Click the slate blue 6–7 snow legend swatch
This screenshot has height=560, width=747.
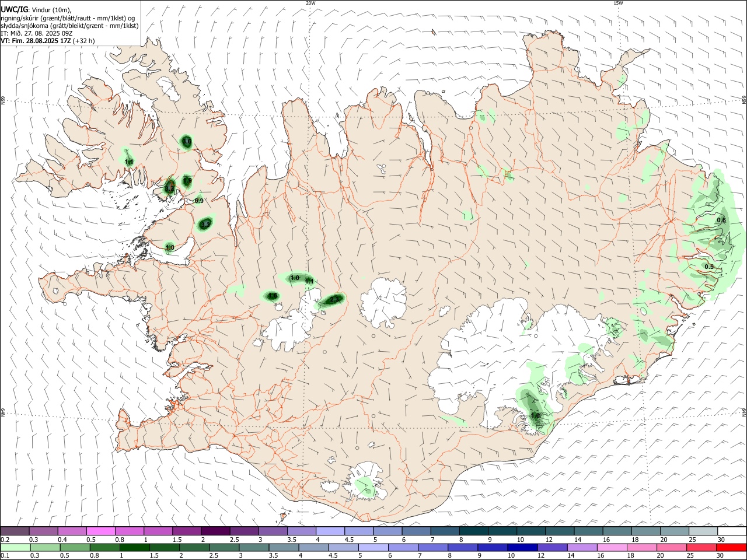tap(416, 531)
